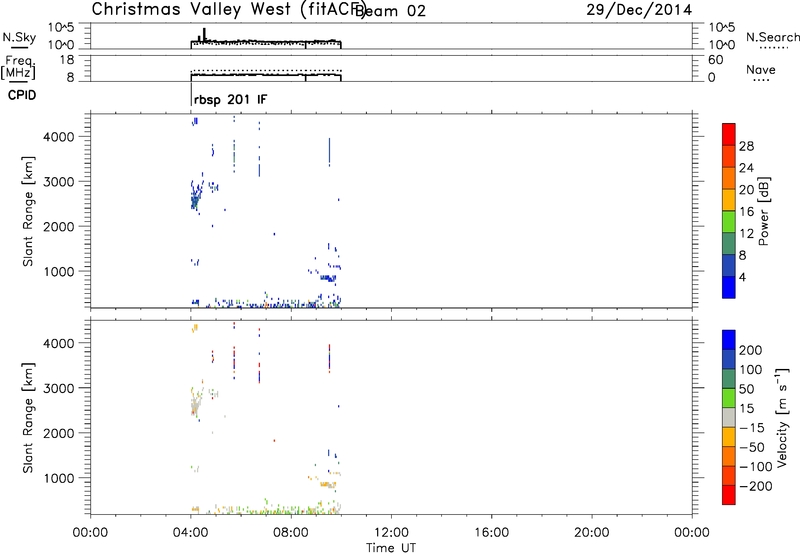The height and width of the screenshot is (554, 800).
Task: Click the 'Power [dB]' color bar label
Action: pyautogui.click(x=764, y=211)
